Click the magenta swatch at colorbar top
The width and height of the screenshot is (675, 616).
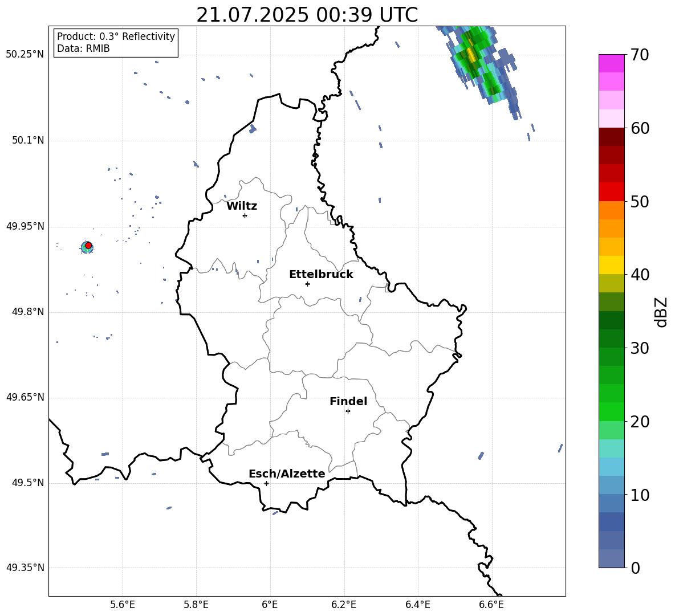click(611, 63)
